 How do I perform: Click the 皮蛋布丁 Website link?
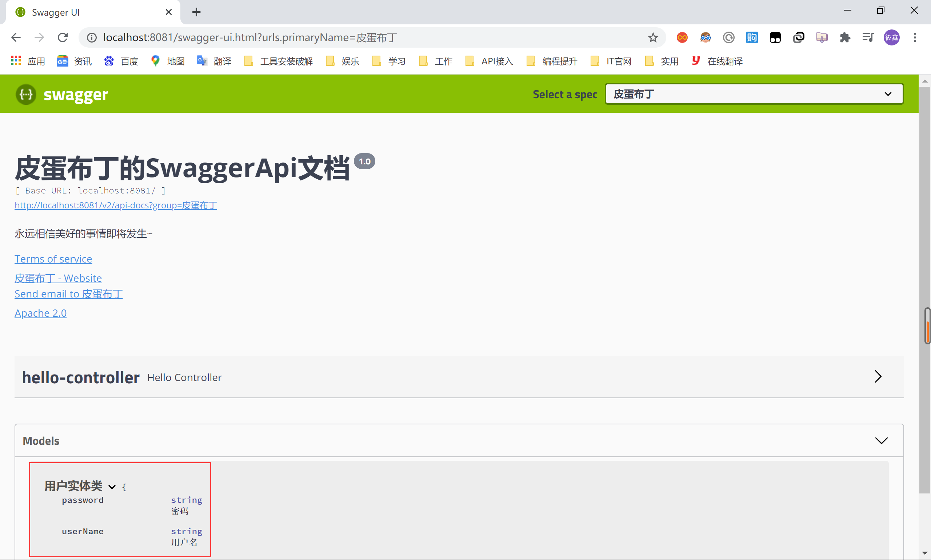(58, 278)
